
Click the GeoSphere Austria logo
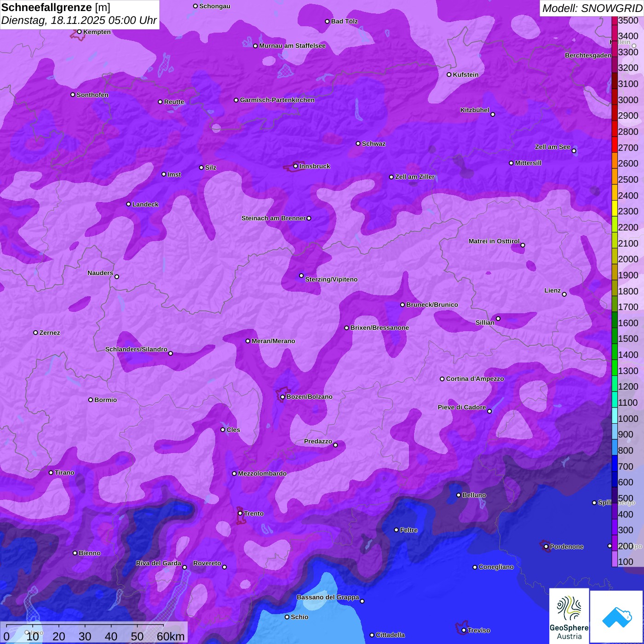pos(569,617)
